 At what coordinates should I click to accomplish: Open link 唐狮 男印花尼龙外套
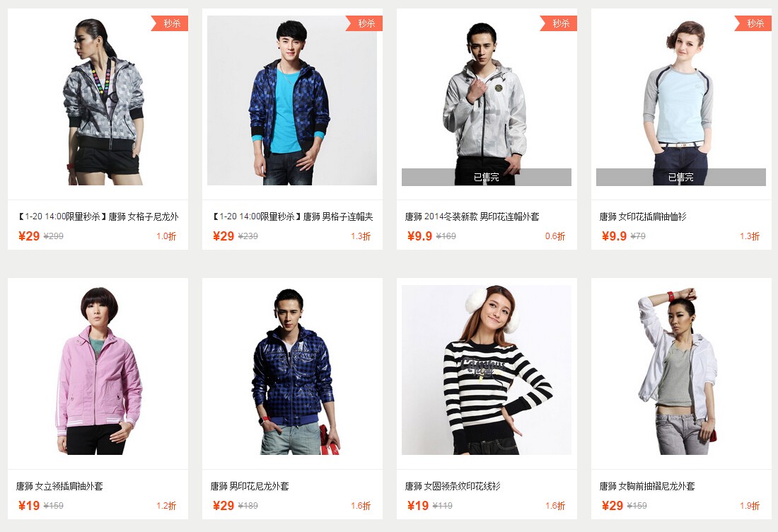[x=250, y=486]
